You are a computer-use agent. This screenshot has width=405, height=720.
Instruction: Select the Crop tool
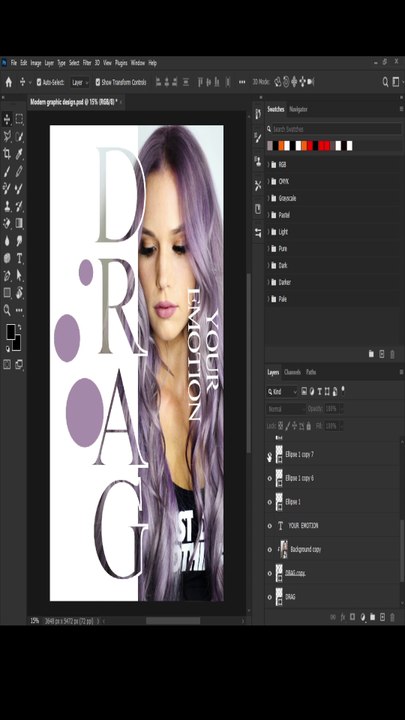(x=7, y=154)
